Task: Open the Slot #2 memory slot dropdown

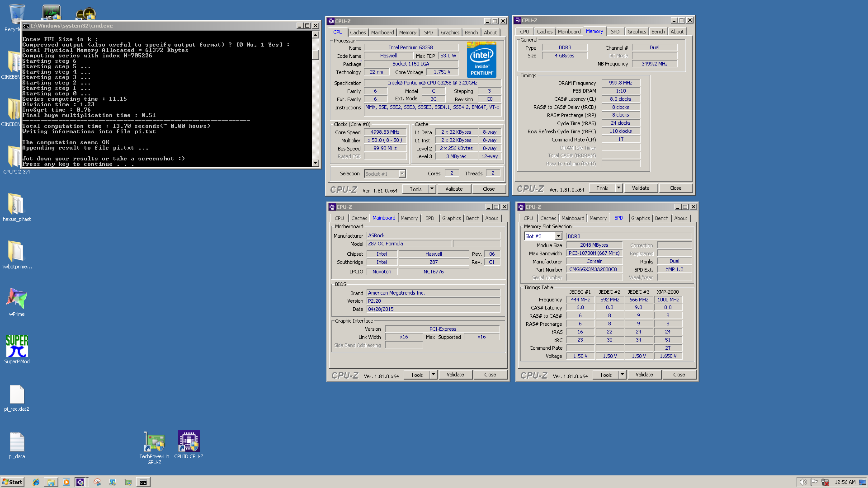Action: tap(558, 236)
